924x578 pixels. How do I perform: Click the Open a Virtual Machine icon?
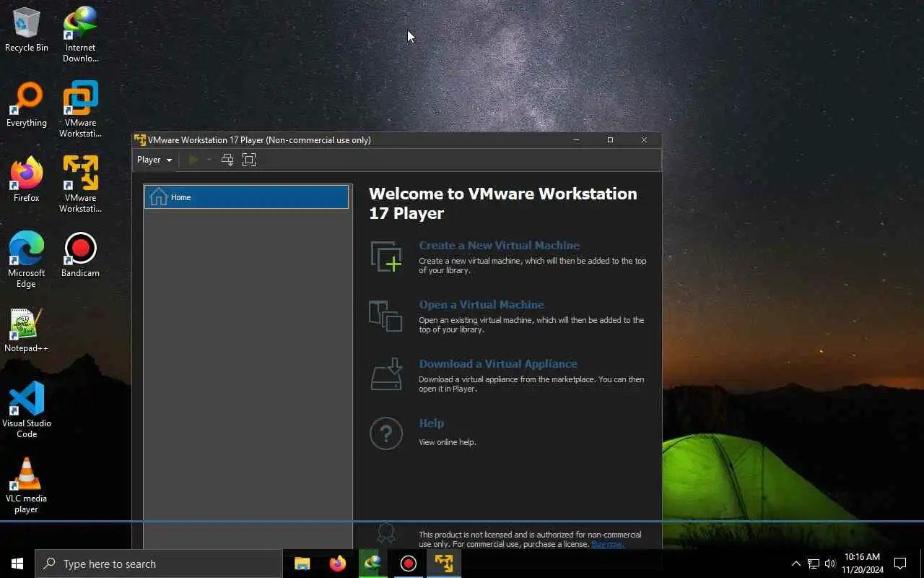click(x=385, y=316)
